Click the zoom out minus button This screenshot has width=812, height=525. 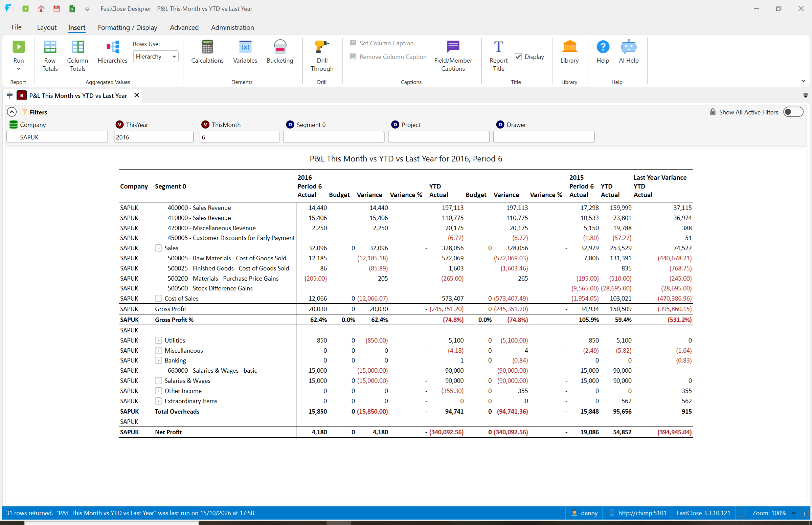pyautogui.click(x=742, y=513)
